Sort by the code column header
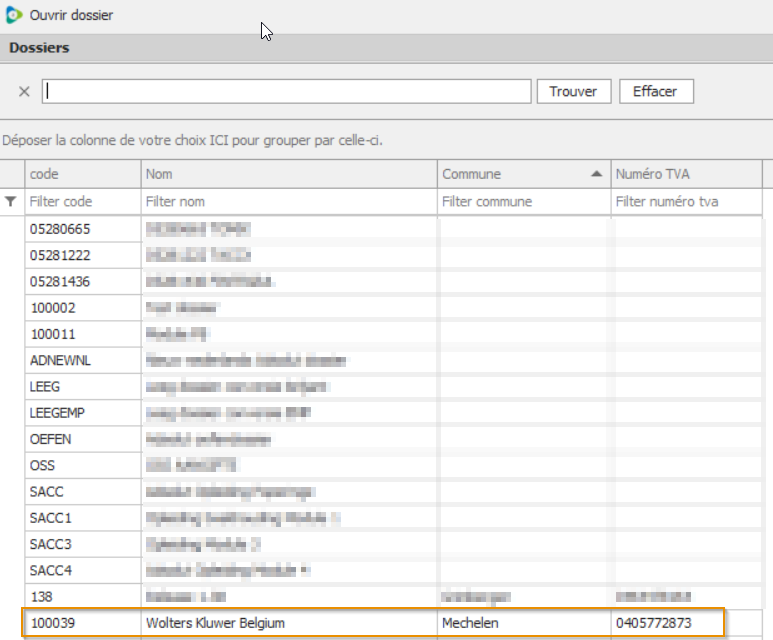 83,174
